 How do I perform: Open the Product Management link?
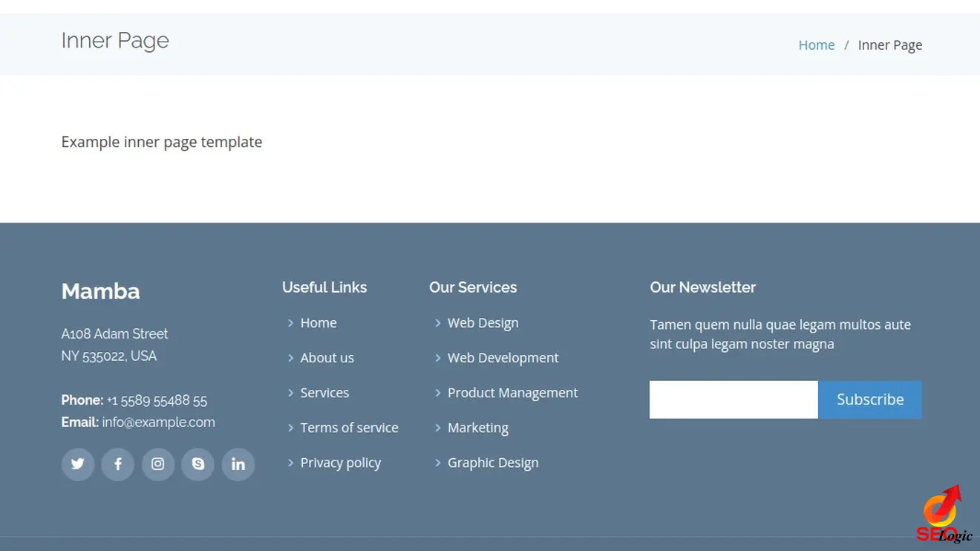coord(512,393)
